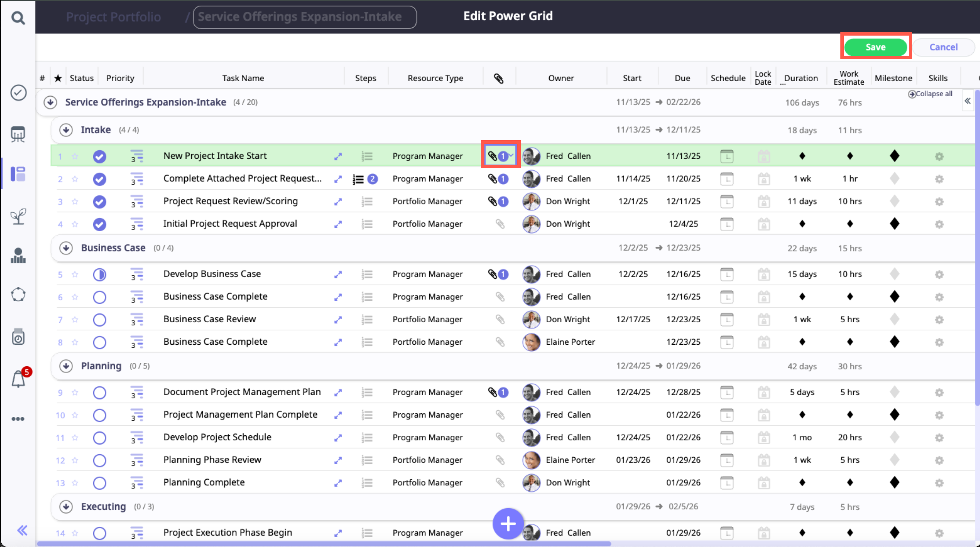
Task: Toggle the milestone diamond for Planning Phase Review
Action: (x=894, y=460)
